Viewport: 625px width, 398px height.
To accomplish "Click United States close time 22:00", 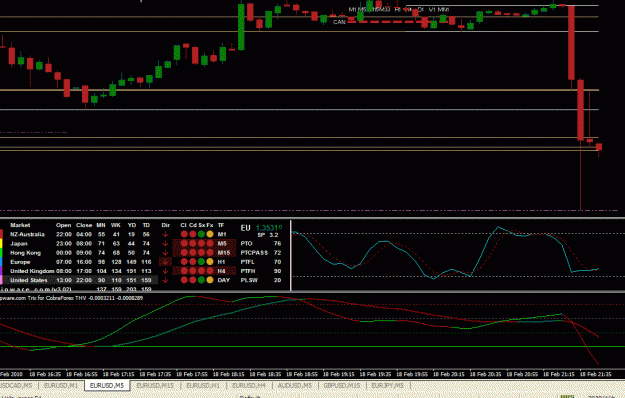I will click(x=84, y=280).
